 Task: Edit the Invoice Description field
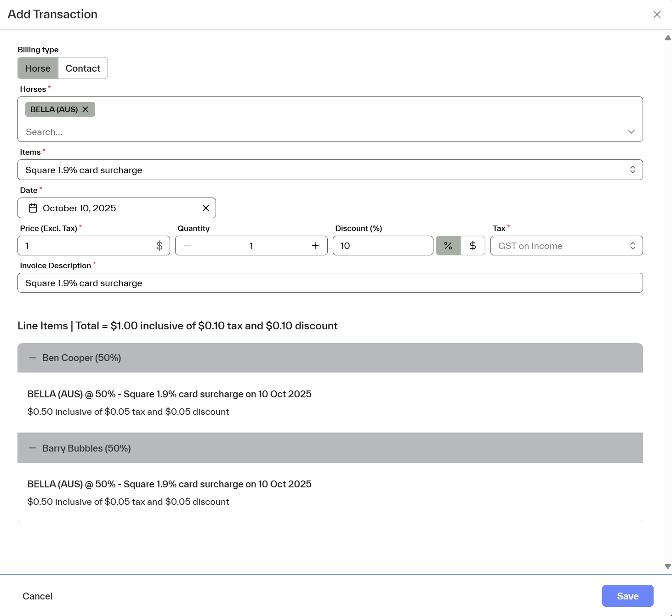tap(330, 283)
